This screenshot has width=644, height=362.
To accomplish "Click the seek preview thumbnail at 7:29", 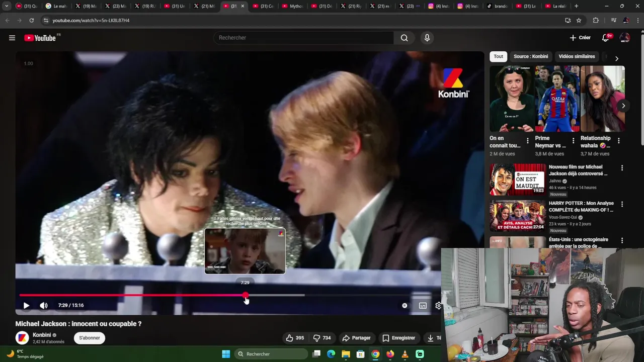I will pyautogui.click(x=245, y=251).
